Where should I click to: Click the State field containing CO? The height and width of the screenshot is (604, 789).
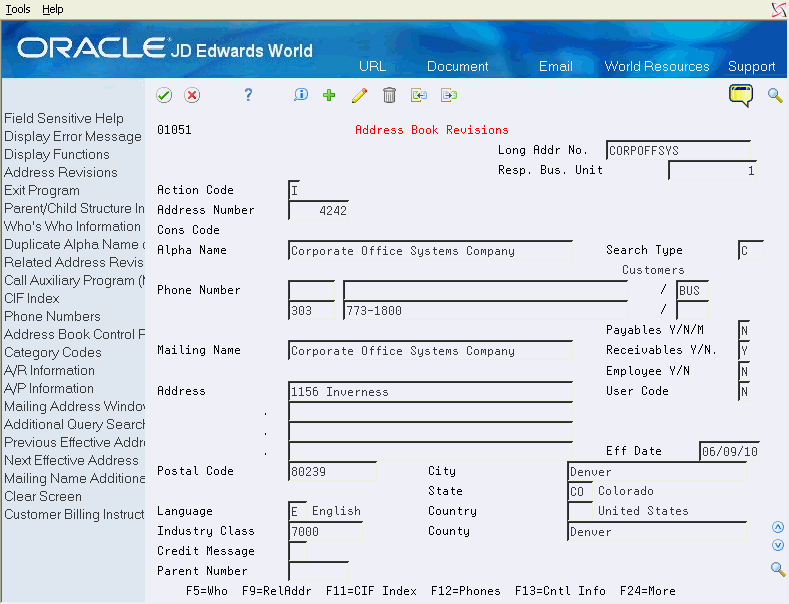(x=580, y=491)
